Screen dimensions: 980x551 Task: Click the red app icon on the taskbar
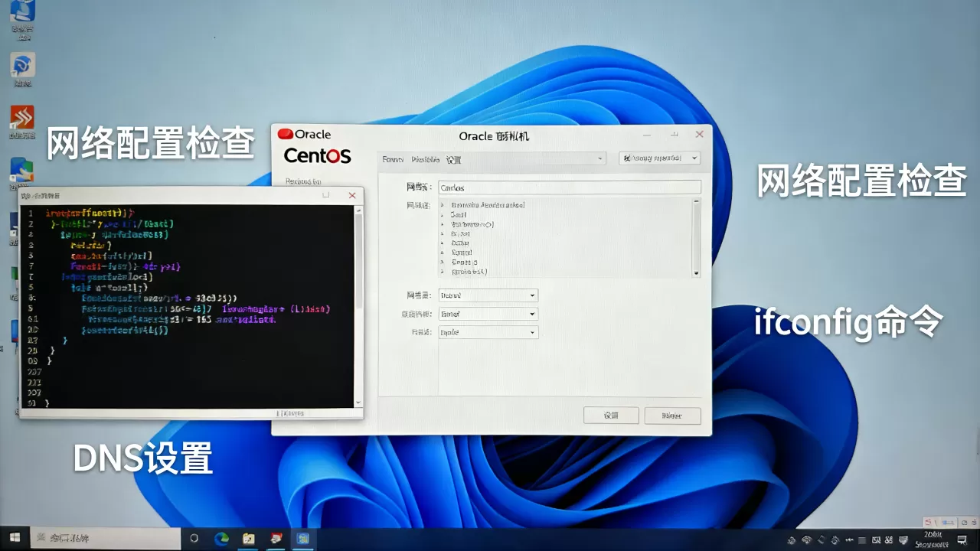[x=276, y=539]
